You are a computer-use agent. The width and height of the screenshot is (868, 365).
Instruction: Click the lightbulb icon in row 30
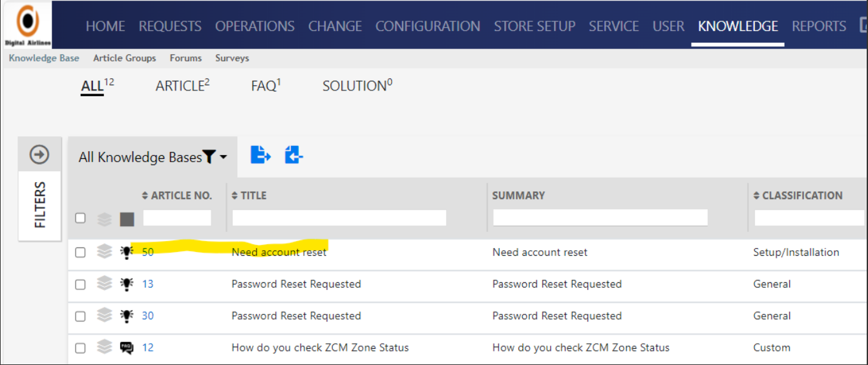click(x=127, y=315)
